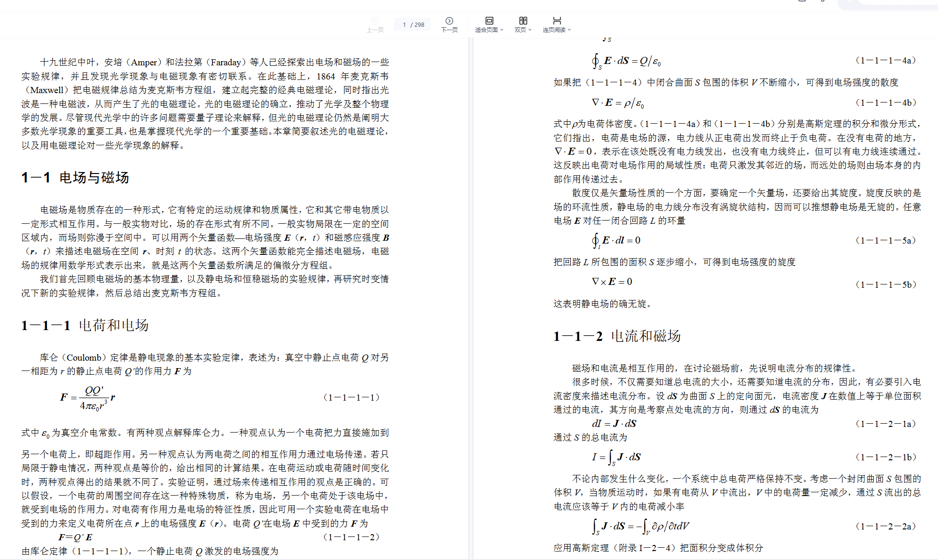The height and width of the screenshot is (560, 938).
Task: Click the 下一页 text label
Action: (x=449, y=30)
